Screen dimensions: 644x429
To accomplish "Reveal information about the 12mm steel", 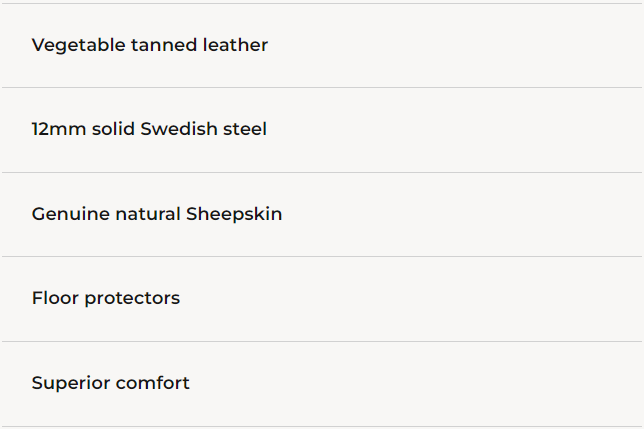I will [149, 130].
